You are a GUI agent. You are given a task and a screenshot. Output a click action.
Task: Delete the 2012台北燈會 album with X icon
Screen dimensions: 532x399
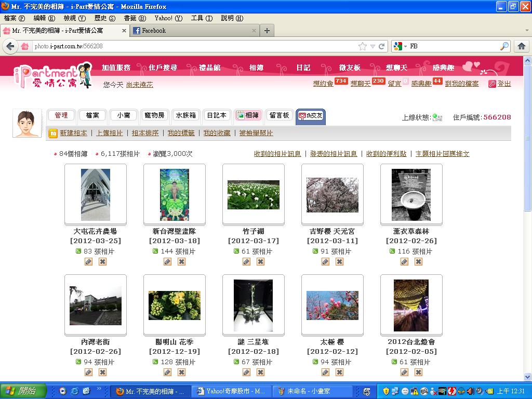click(x=418, y=373)
